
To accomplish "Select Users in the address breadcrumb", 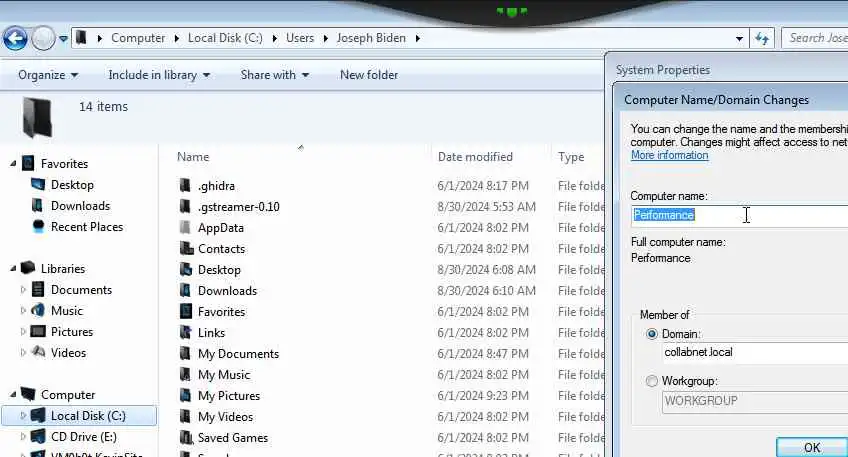I will 300,38.
